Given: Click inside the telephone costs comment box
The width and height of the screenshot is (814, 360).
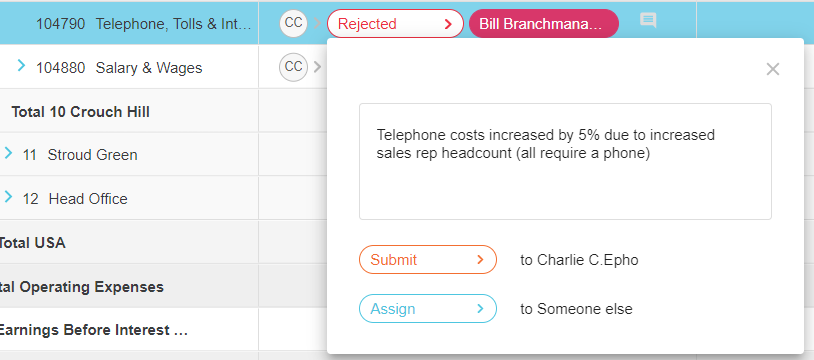Looking at the screenshot, I should (565, 161).
